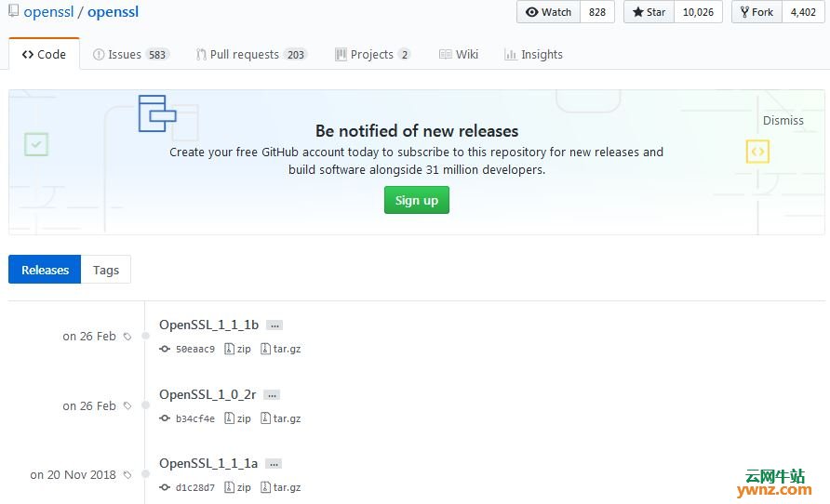Open the Projects tab

[x=372, y=55]
